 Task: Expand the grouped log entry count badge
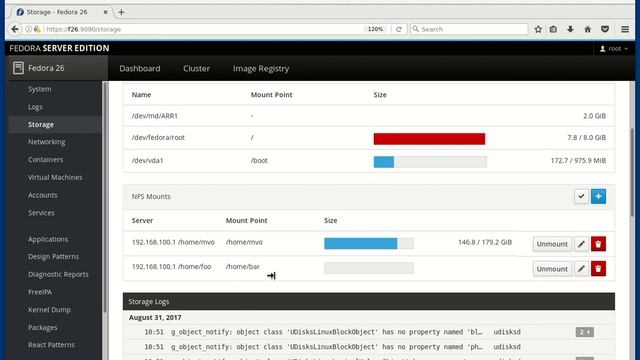584,332
